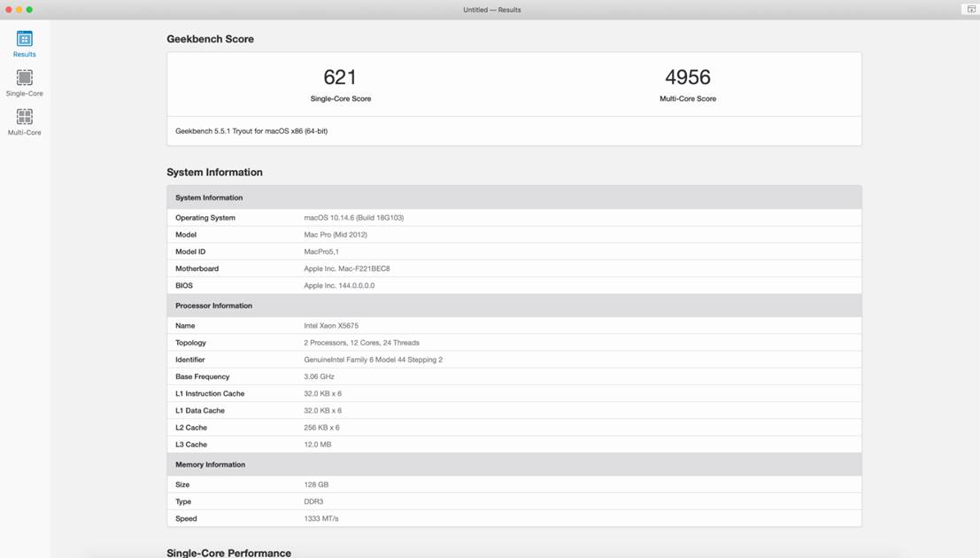This screenshot has width=980, height=558.
Task: Select 'GenuineIntel Family 6 Model 44 Stepping 2'
Action: pos(373,360)
